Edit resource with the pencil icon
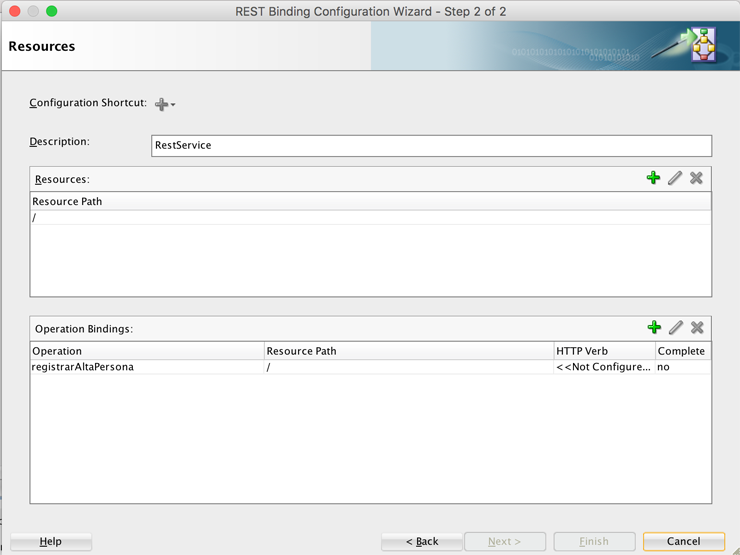Viewport: 740px width, 555px height. pyautogui.click(x=675, y=178)
